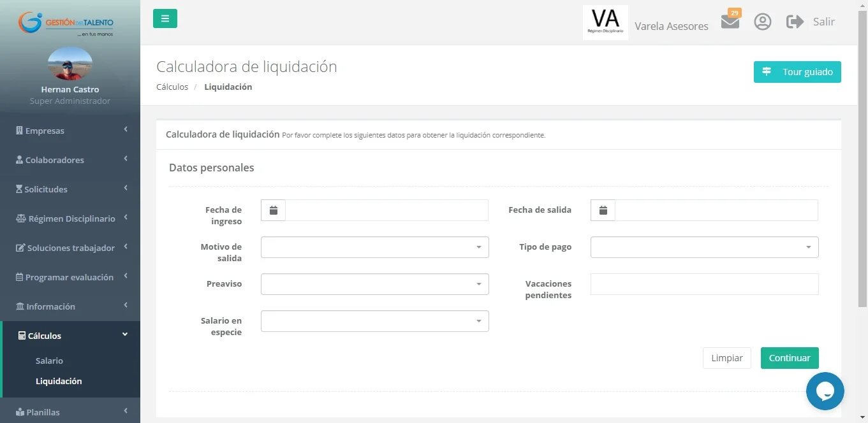
Task: Click the Salir logout arrow icon
Action: (795, 22)
